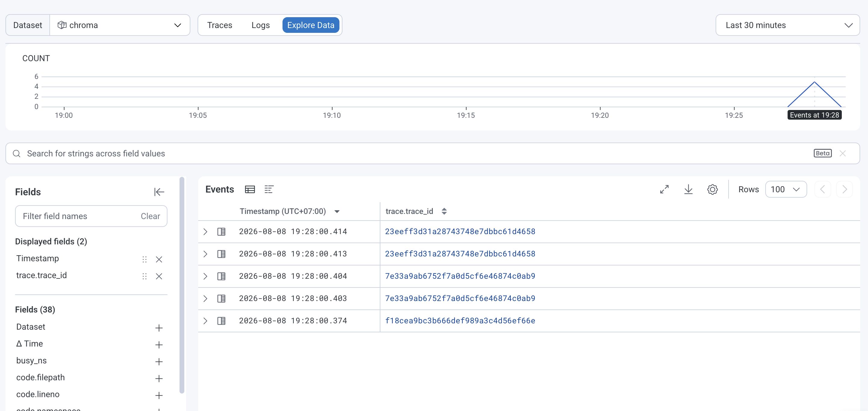Click the search magnifier icon
Viewport: 868px width, 411px height.
point(17,153)
